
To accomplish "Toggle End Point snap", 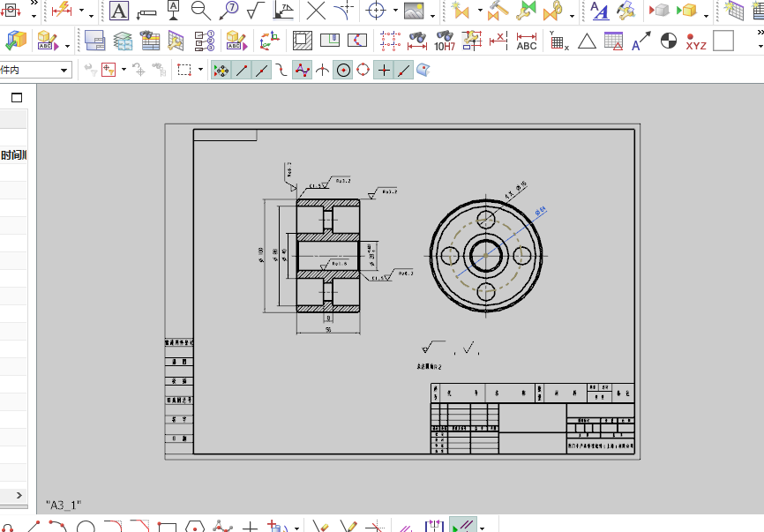I will point(242,71).
